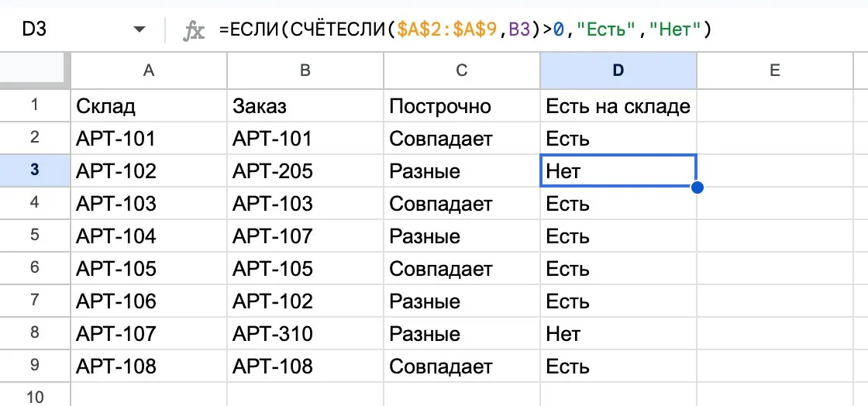Select column B header

305,70
